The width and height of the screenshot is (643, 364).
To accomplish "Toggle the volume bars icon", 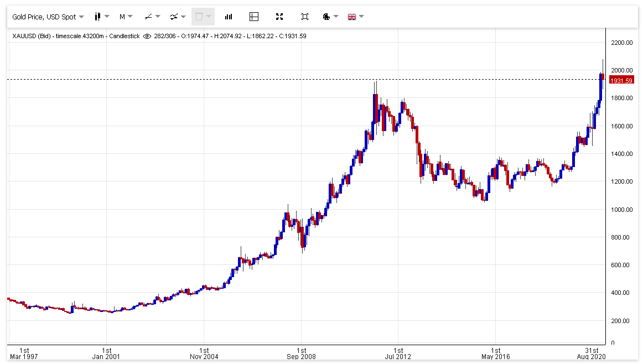I will point(229,17).
